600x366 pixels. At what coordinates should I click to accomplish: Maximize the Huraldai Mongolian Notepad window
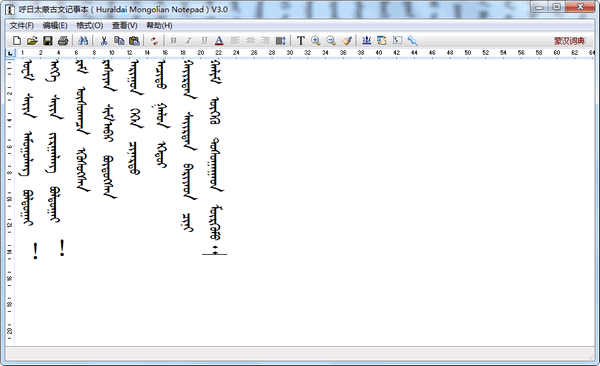click(556, 7)
